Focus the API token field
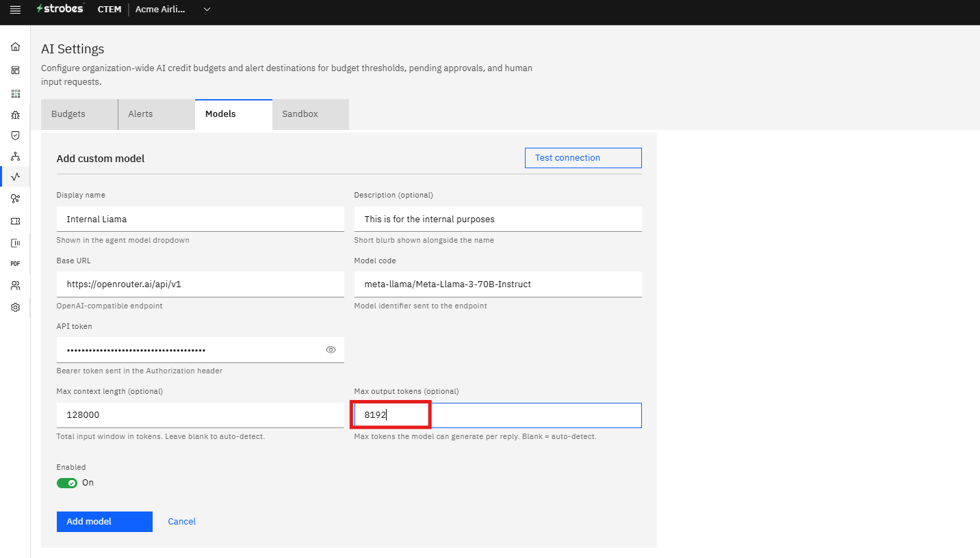Image resolution: width=980 pixels, height=558 pixels. point(201,350)
